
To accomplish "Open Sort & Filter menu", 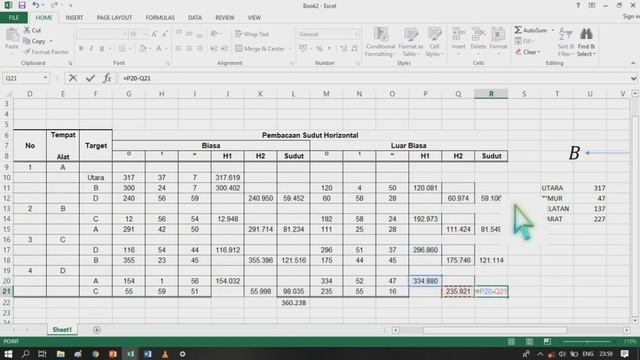I will click(566, 42).
